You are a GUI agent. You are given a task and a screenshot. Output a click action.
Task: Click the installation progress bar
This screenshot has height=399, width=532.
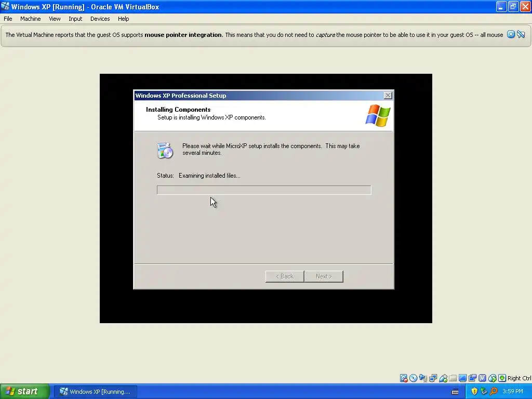pos(264,190)
